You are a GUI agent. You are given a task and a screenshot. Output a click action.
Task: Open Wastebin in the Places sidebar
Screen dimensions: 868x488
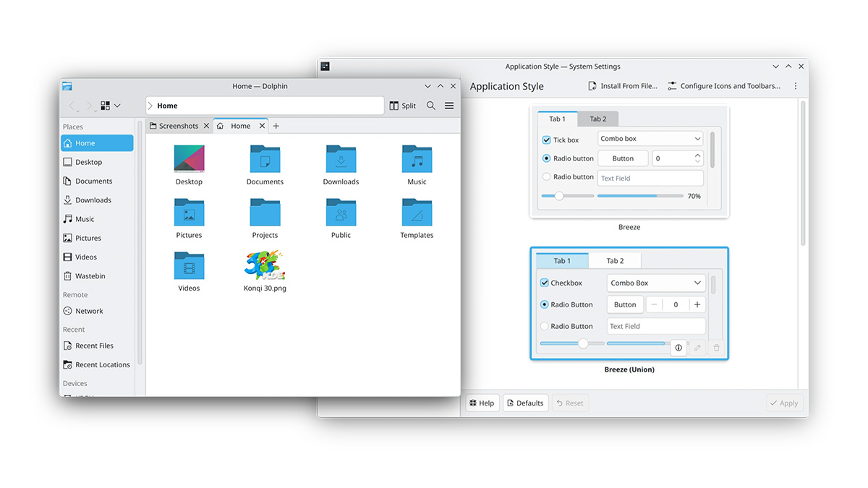point(97,275)
